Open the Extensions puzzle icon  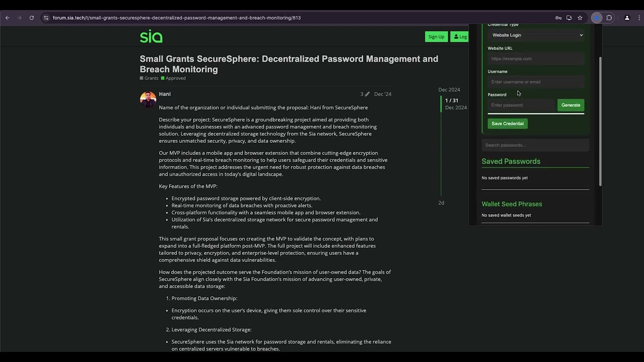point(609,18)
